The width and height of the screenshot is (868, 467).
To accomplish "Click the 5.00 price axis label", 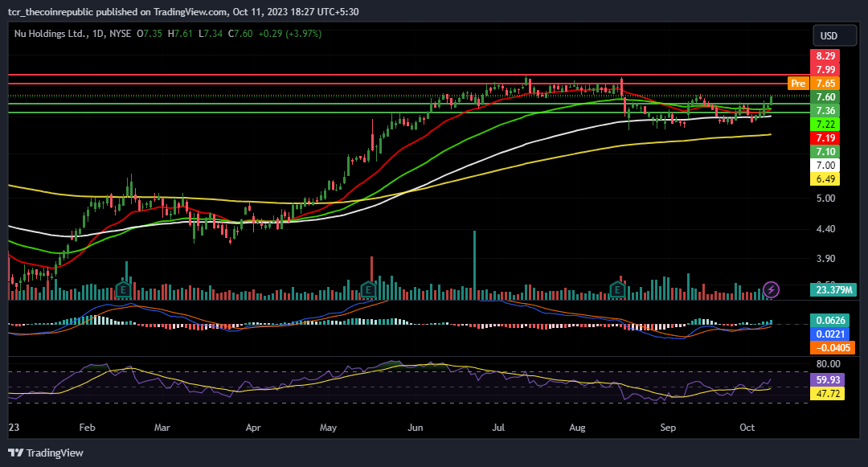I will [825, 198].
